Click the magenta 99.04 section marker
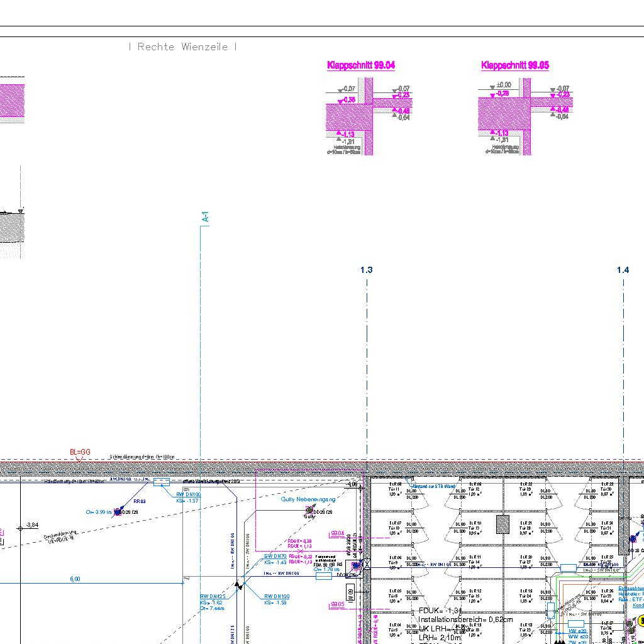The image size is (644, 644). click(337, 534)
